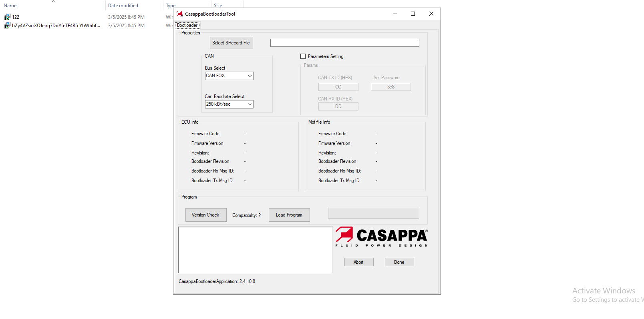Click the CAN RX ID (HEX) field

coord(338,106)
